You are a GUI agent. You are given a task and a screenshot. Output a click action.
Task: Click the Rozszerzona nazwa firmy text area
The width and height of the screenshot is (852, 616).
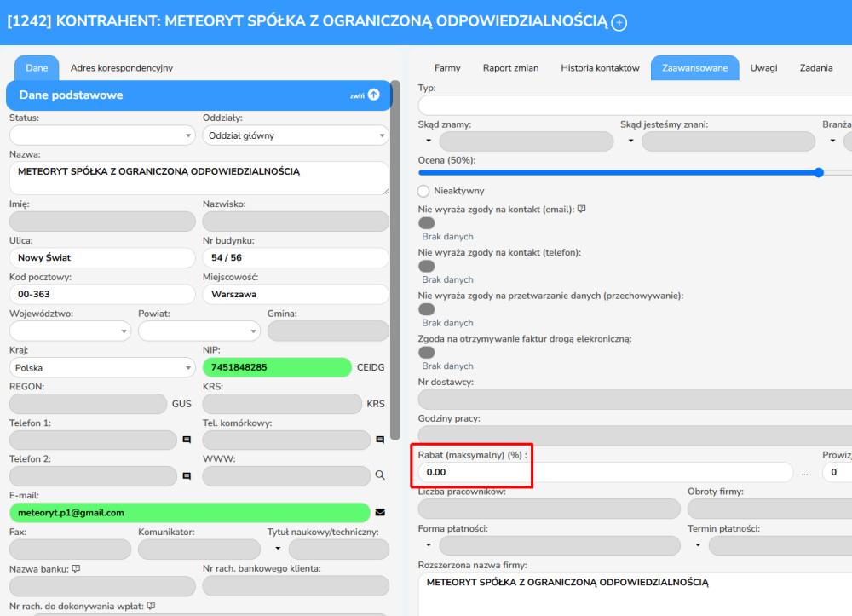[635, 594]
